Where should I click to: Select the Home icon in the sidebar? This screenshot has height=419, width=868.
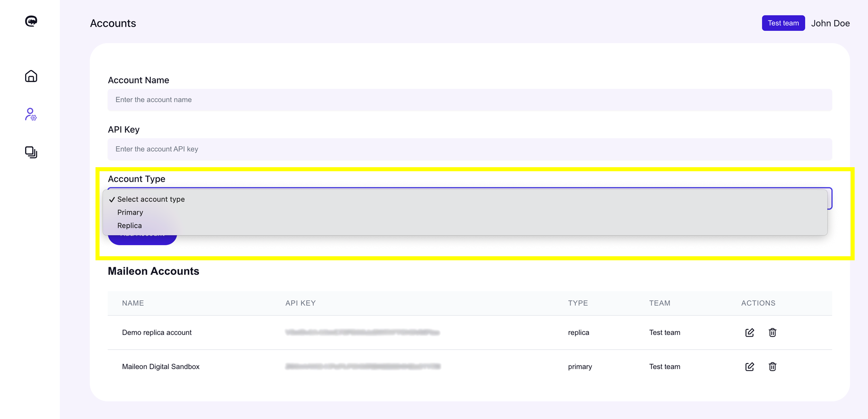click(x=31, y=76)
